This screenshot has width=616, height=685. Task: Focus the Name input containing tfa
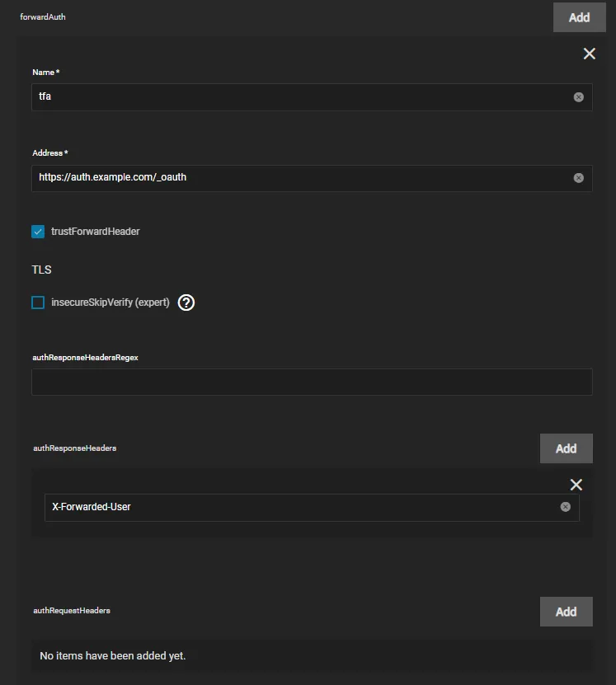pos(297,96)
